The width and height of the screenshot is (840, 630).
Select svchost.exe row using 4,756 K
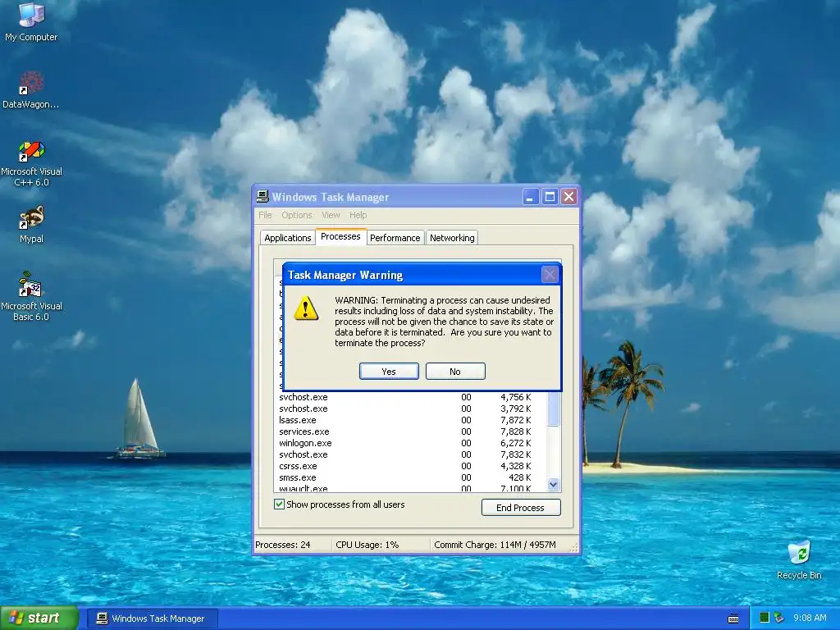[412, 397]
